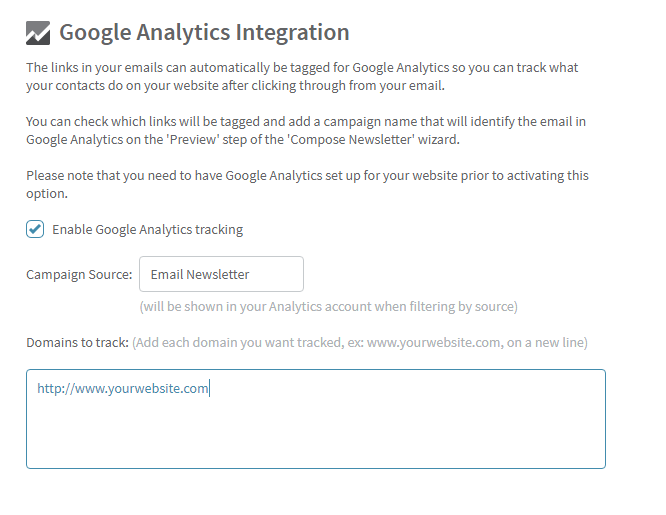Click the hint about filtering by source
This screenshot has height=515, width=666.
pyautogui.click(x=328, y=306)
